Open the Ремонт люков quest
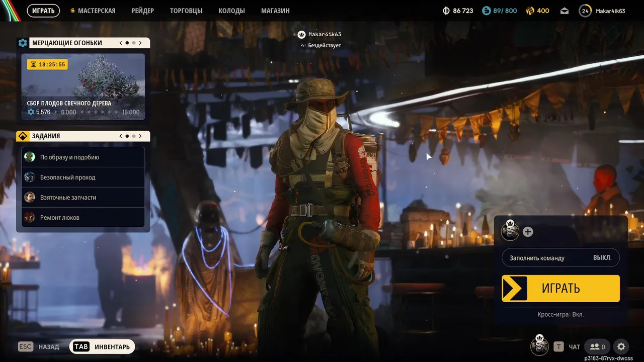 point(83,217)
